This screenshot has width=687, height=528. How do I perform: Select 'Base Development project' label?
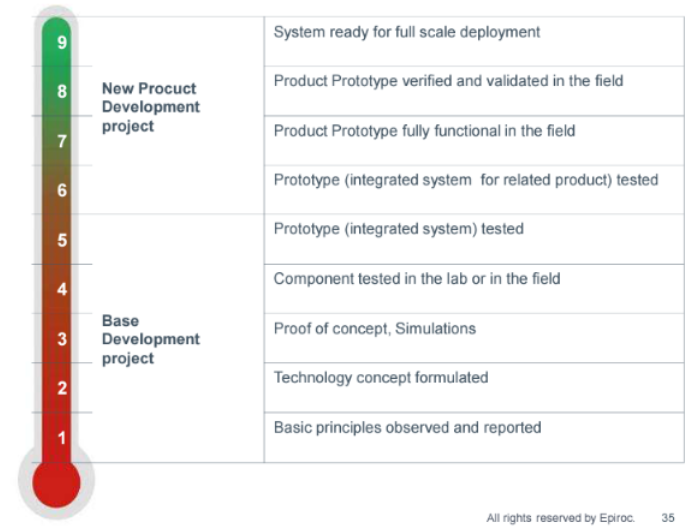(x=151, y=340)
